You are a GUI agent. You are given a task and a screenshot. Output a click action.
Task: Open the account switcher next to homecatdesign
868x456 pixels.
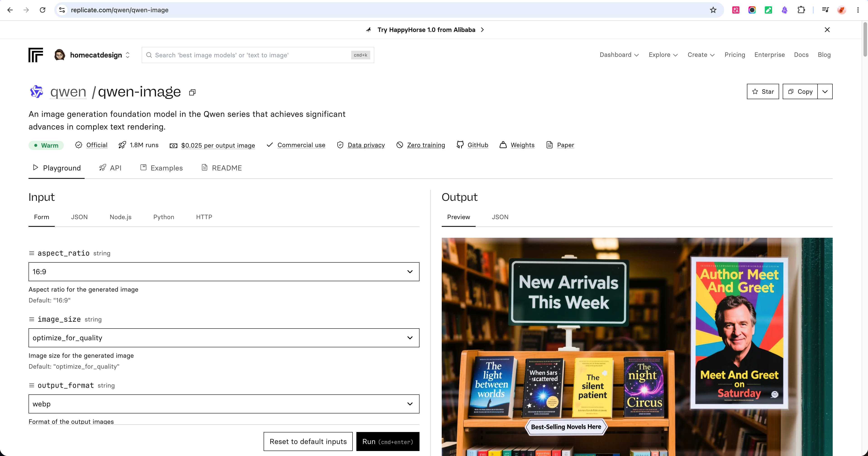pyautogui.click(x=128, y=55)
